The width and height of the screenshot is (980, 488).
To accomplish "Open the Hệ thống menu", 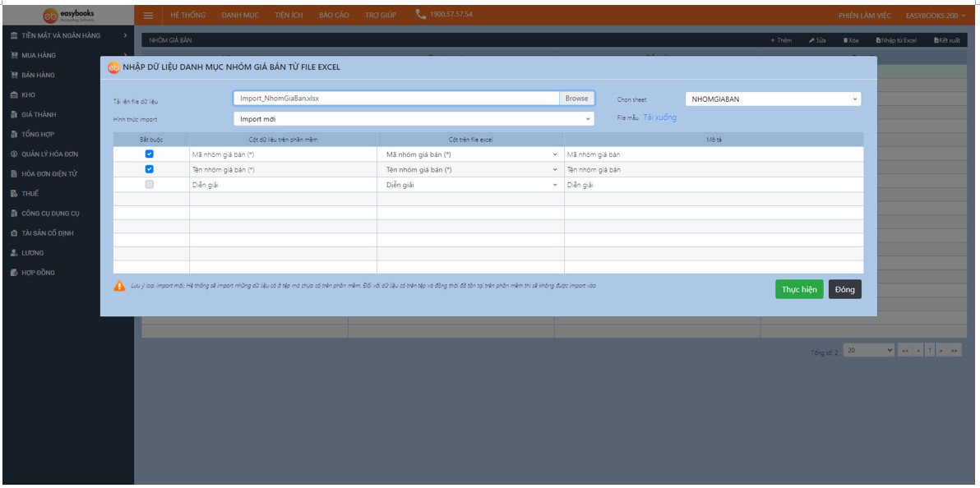I will (188, 15).
